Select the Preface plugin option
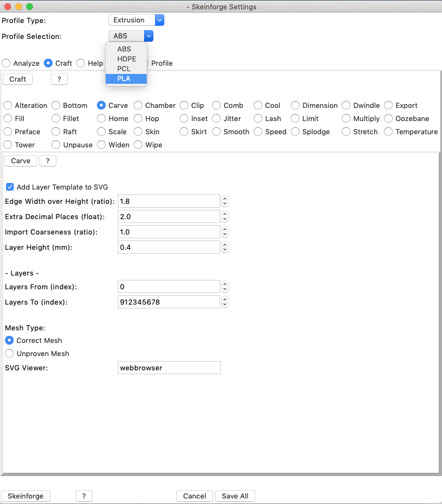The height and width of the screenshot is (504, 442). [8, 132]
